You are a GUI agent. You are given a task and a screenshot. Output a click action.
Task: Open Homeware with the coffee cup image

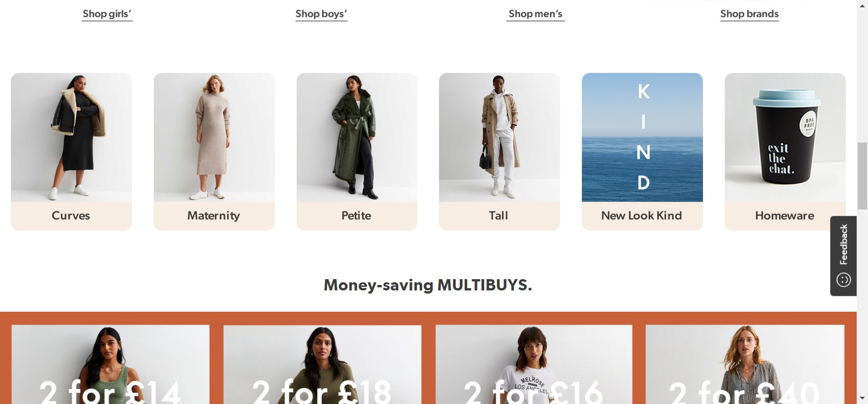[x=785, y=152]
